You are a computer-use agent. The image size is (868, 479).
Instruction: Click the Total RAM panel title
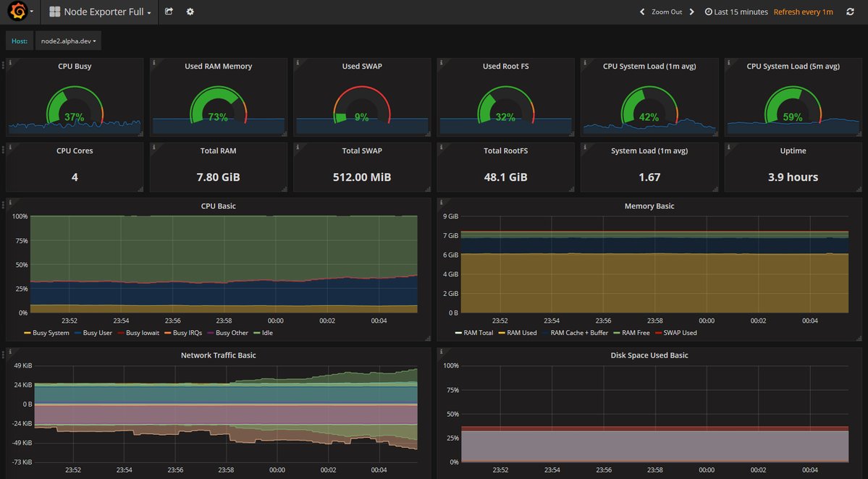pyautogui.click(x=218, y=151)
